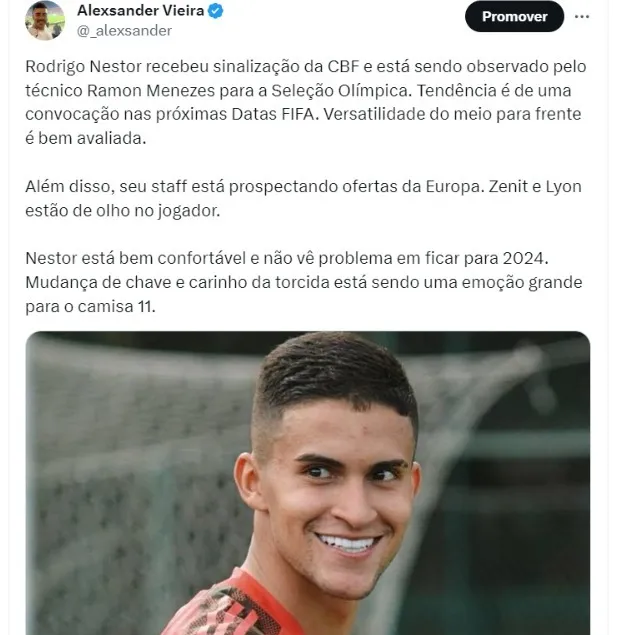
Task: Open the attached smiling player photo
Action: 308,483
